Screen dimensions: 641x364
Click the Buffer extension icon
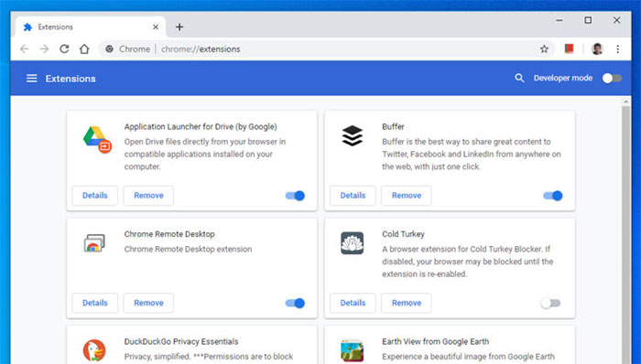pos(352,135)
